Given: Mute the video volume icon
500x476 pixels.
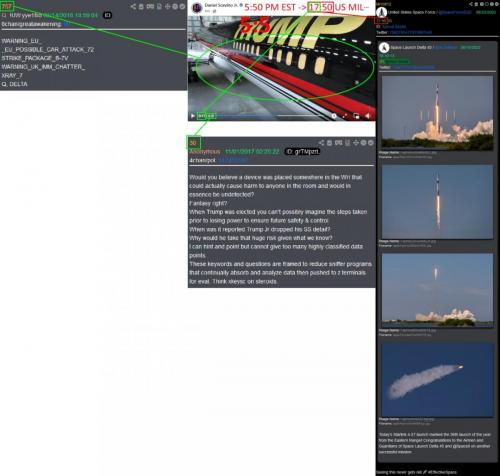Looking at the screenshot, I should pos(368,116).
